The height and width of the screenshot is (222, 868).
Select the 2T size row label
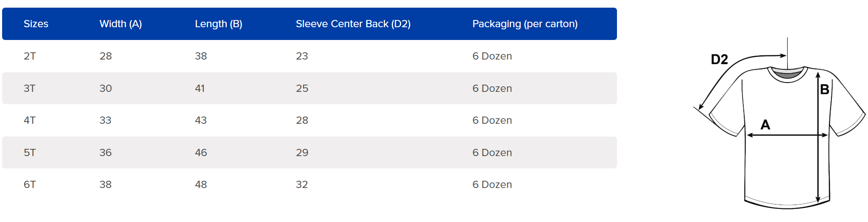click(x=30, y=56)
